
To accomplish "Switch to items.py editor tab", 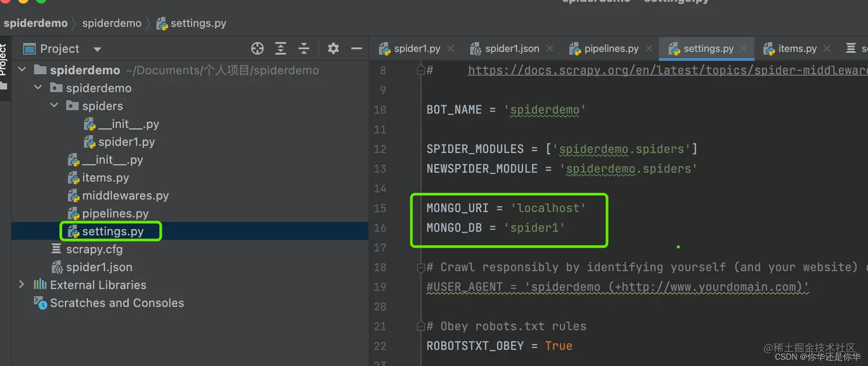I will pyautogui.click(x=797, y=49).
